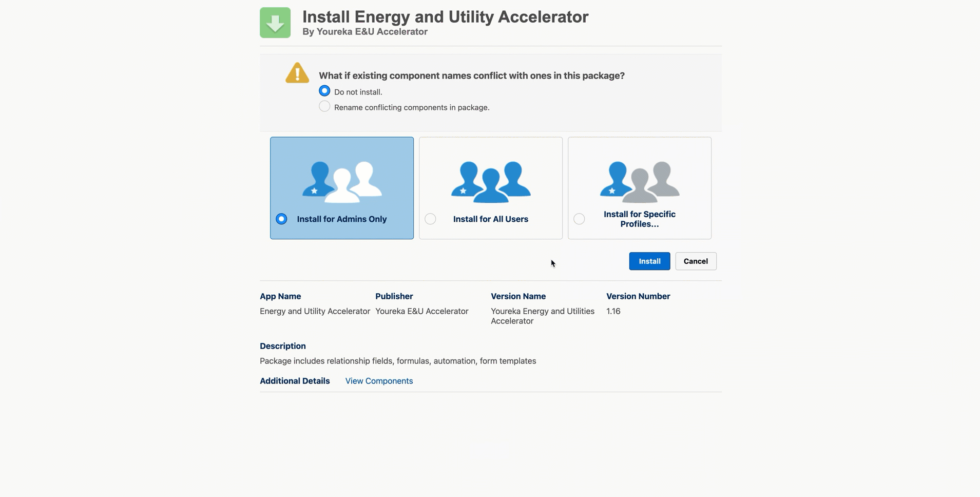Click 'By Youreka E&U Accelerator' subtitle
Image resolution: width=980 pixels, height=497 pixels.
(365, 32)
